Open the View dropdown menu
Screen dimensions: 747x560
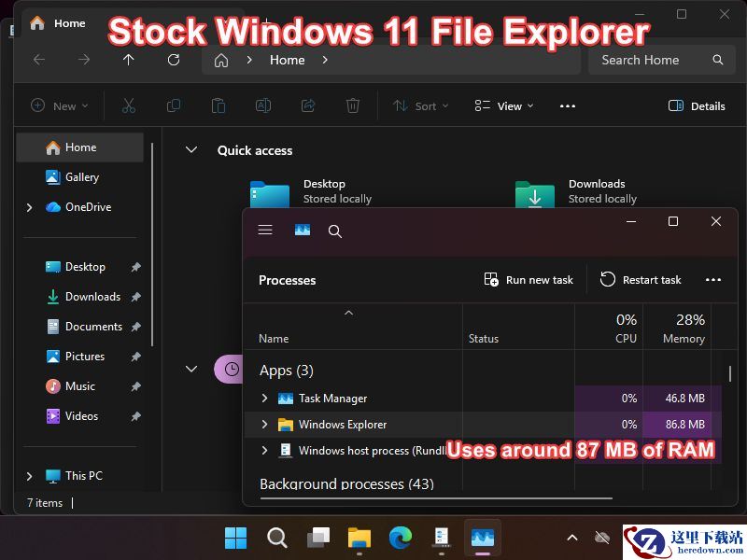[x=504, y=105]
